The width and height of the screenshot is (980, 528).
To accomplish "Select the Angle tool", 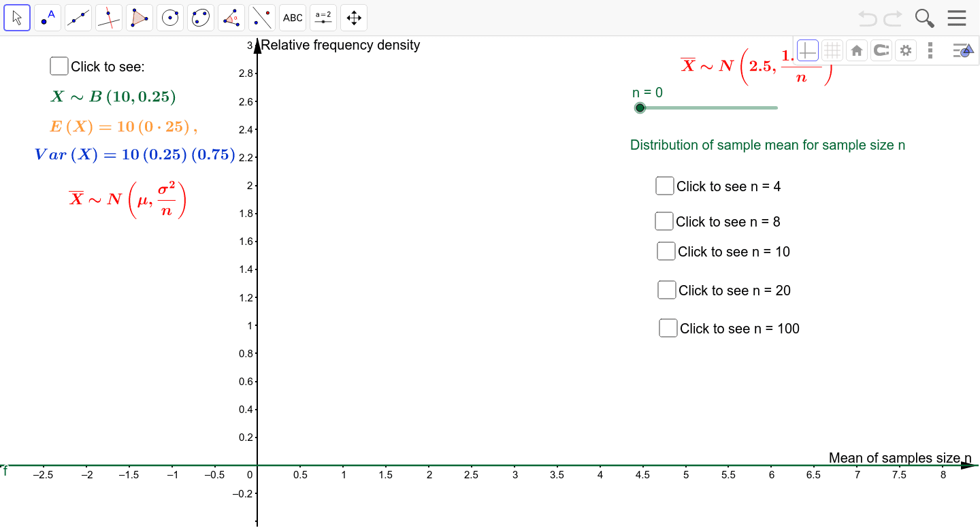I will [x=231, y=18].
